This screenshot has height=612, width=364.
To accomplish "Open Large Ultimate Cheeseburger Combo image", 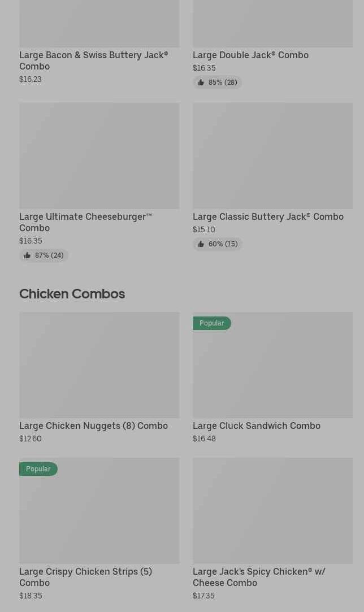I will pos(99,156).
